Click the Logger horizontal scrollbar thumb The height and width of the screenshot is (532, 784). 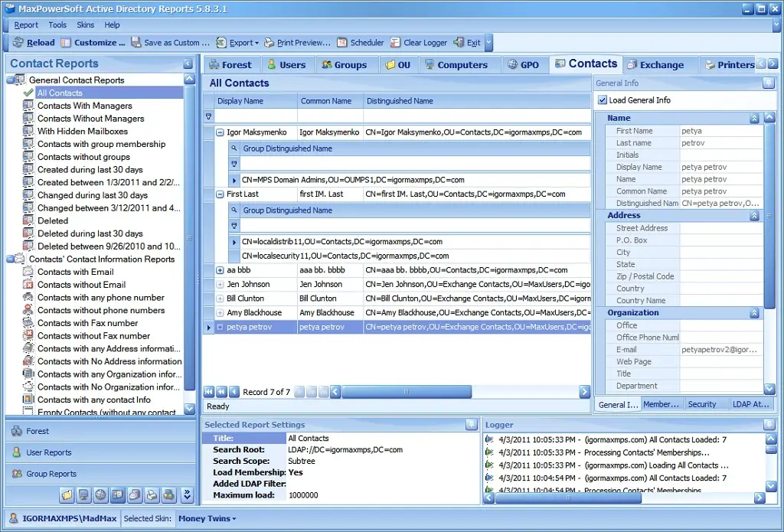click(x=569, y=498)
